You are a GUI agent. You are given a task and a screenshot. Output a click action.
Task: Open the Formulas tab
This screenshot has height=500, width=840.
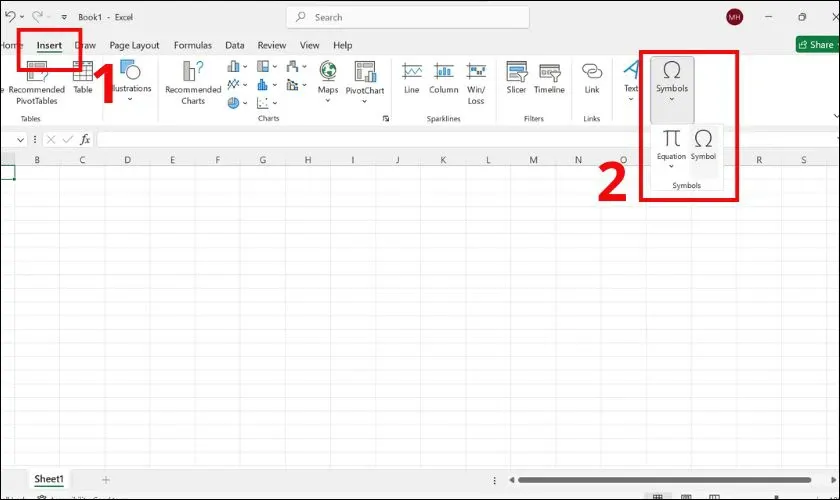click(193, 45)
